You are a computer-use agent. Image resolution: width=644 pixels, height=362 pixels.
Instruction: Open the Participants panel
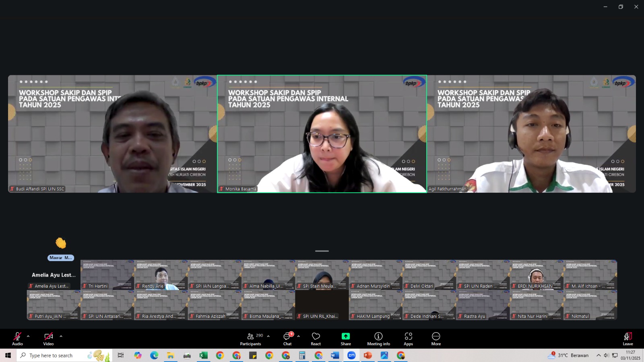250,338
